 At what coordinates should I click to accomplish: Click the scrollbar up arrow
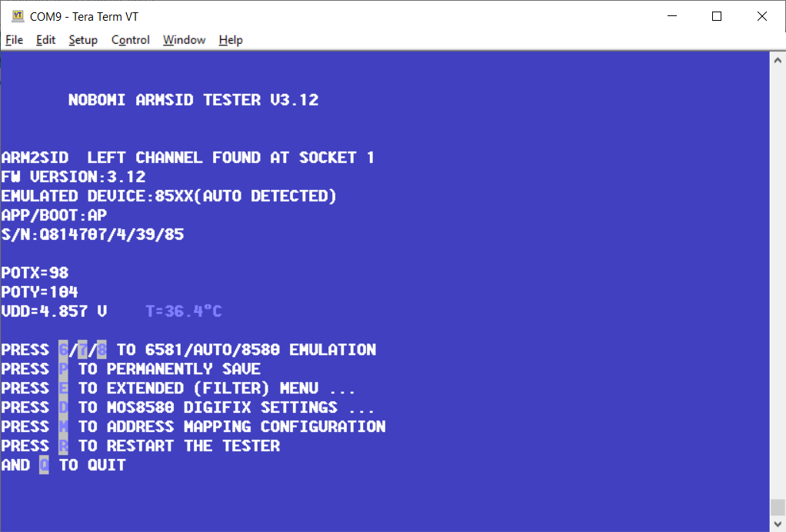click(778, 60)
